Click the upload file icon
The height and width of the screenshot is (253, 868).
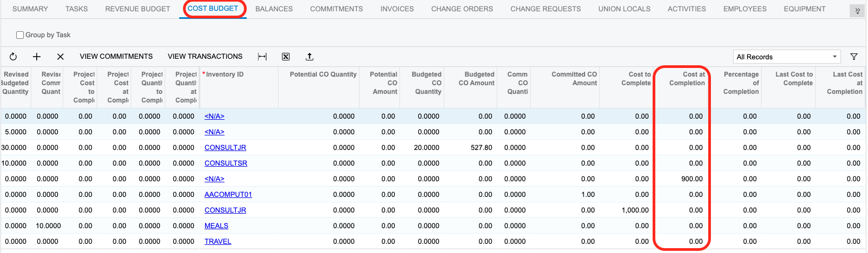tap(309, 57)
